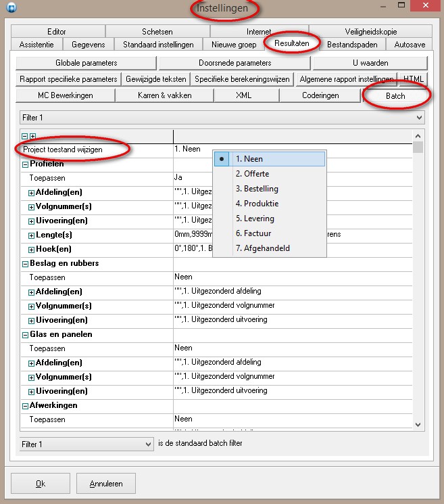Open the Doorsnede parameters sub-tab
444x504 pixels.
(235, 63)
